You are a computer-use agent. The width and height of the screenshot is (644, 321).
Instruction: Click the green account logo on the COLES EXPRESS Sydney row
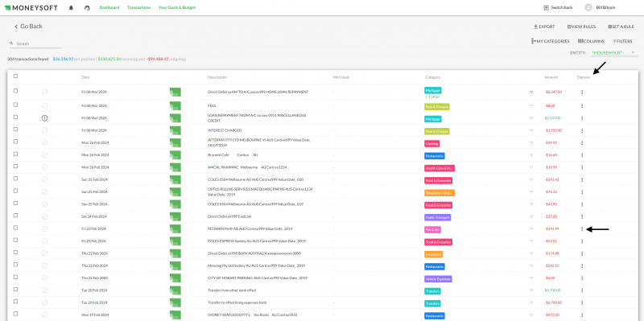point(175,241)
